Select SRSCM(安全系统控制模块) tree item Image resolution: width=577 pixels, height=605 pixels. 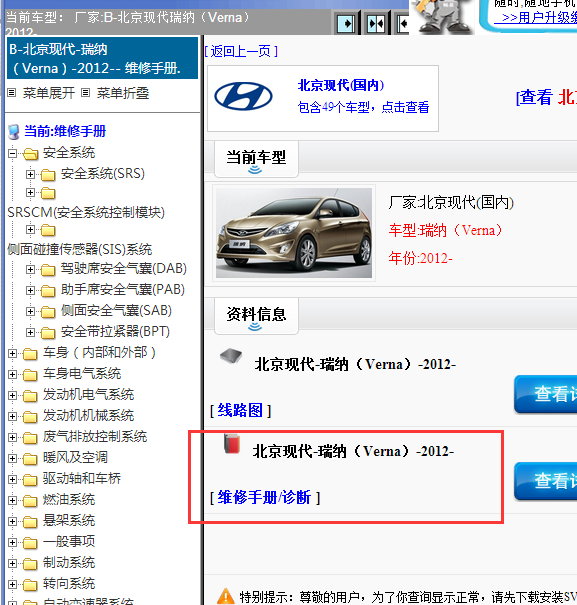click(x=86, y=212)
